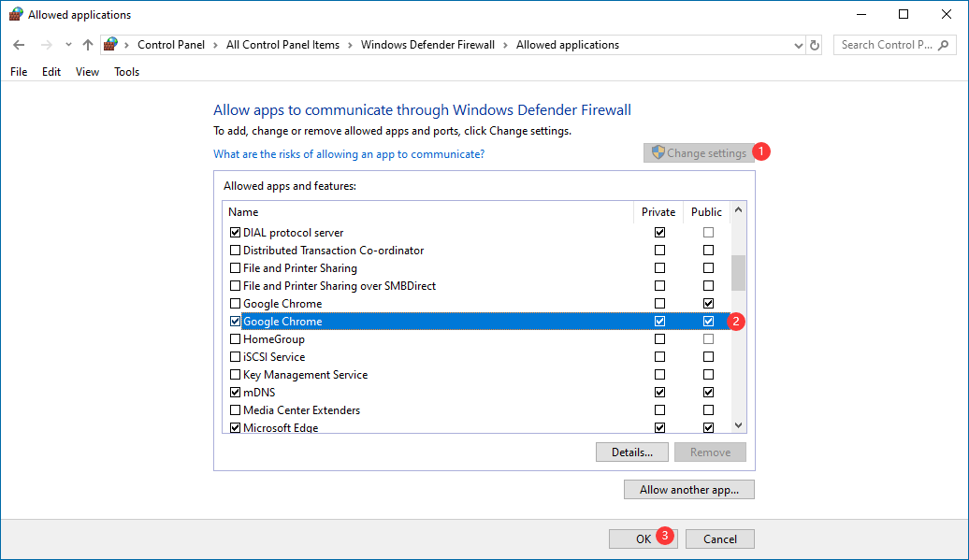Disable the mDNS rule checkbox
969x560 pixels.
pyautogui.click(x=234, y=392)
